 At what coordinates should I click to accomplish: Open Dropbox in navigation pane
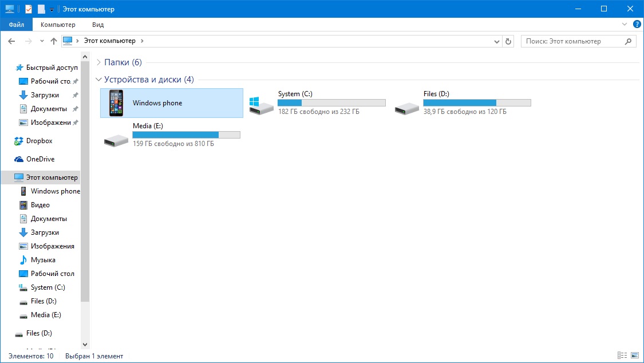pos(39,141)
